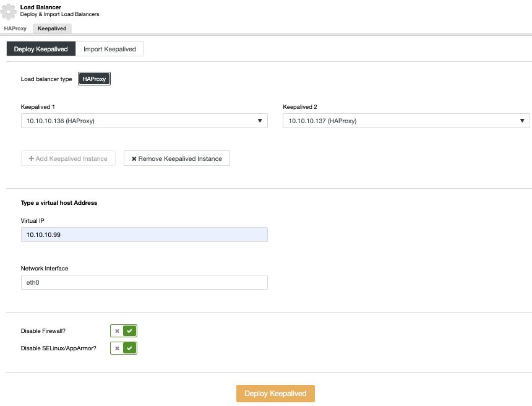Click the "Keepalived 2" label
This screenshot has height=406, width=532.
300,107
